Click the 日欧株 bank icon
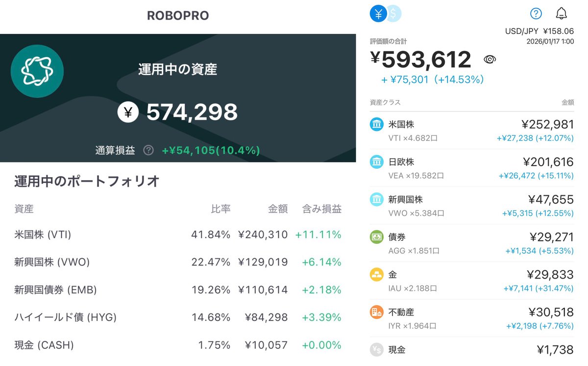This screenshot has width=588, height=366. tap(376, 162)
